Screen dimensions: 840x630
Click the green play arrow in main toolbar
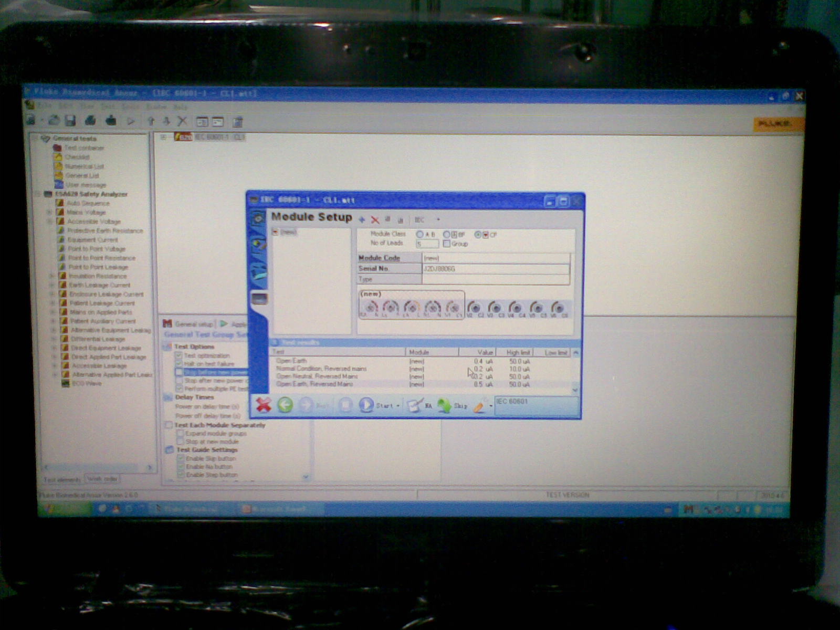click(131, 121)
